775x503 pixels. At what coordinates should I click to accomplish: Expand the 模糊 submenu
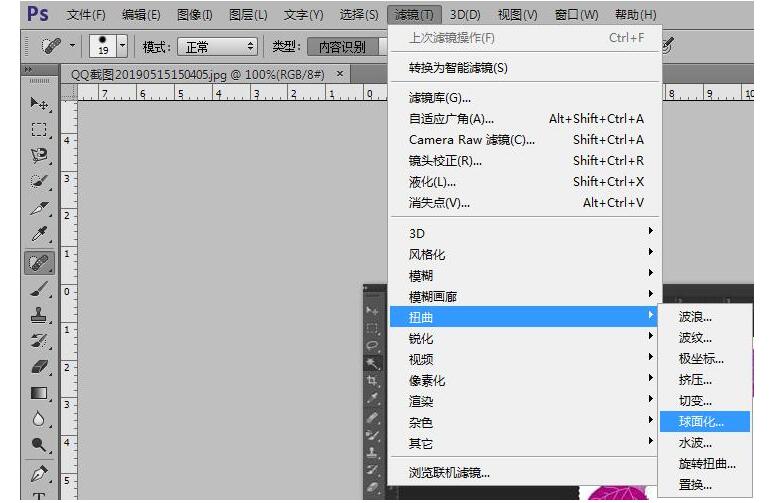point(525,275)
